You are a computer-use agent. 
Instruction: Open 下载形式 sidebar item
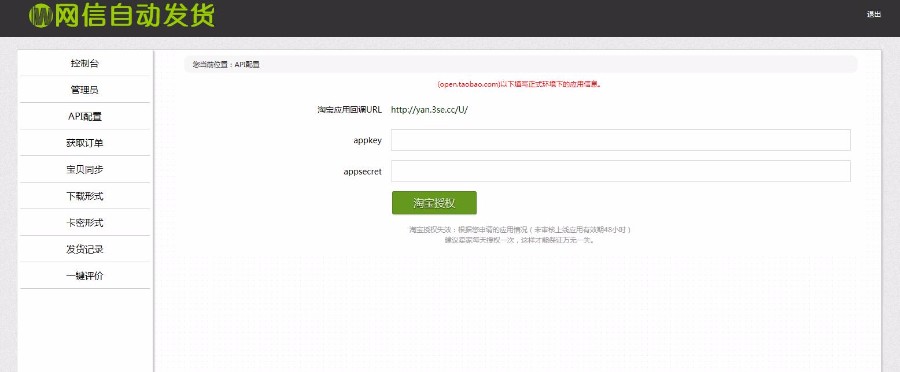tap(85, 196)
